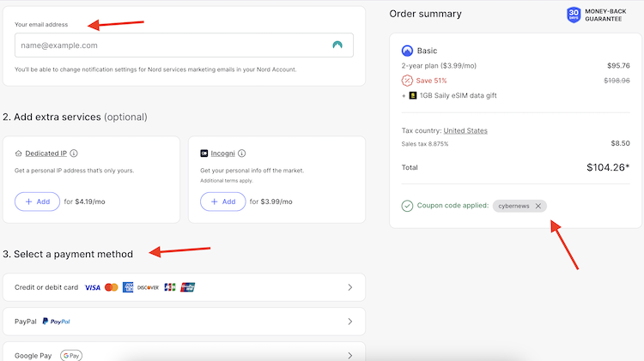Click the PayPal logo

(x=57, y=322)
